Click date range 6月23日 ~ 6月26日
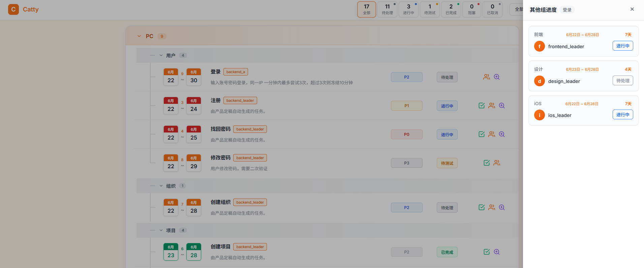Image resolution: width=644 pixels, height=268 pixels. pos(582,69)
